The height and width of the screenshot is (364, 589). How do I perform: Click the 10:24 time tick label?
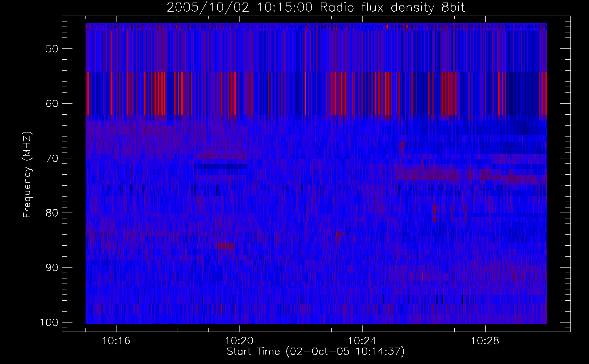click(x=362, y=341)
